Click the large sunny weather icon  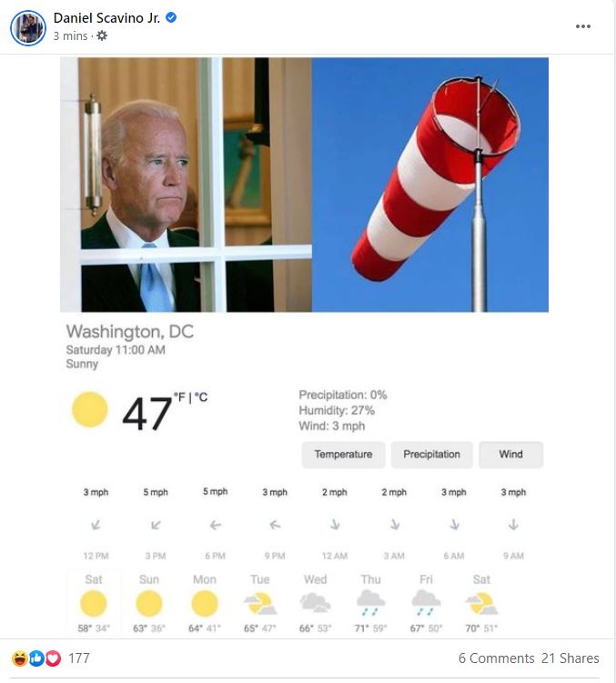coord(90,409)
